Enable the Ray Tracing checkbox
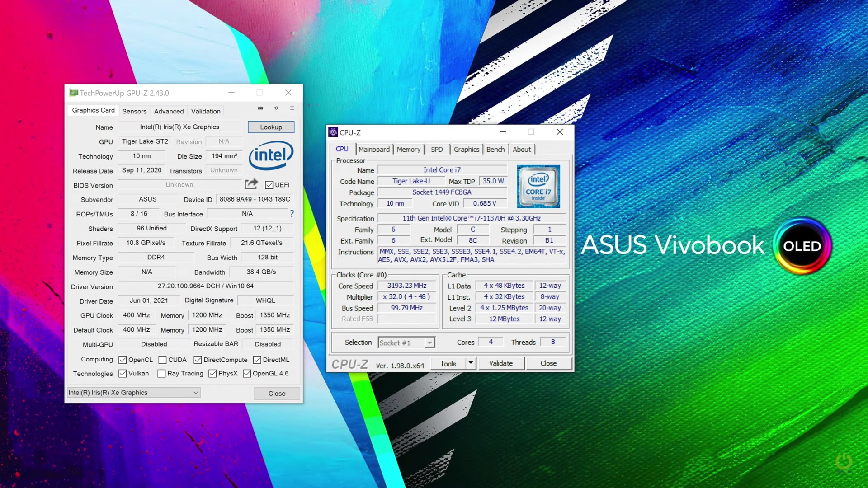Screen dimensions: 868x488 click(161, 373)
